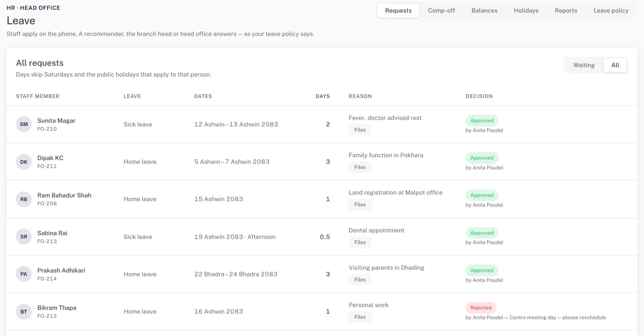The width and height of the screenshot is (644, 336).
Task: Open Files for Sunita Magar's request
Action: (360, 130)
